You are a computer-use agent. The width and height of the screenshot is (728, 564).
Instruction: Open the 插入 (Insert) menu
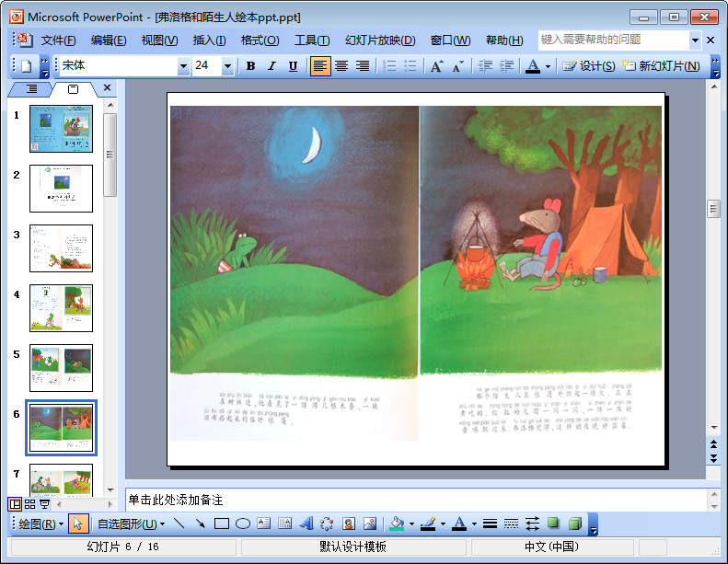pyautogui.click(x=210, y=40)
